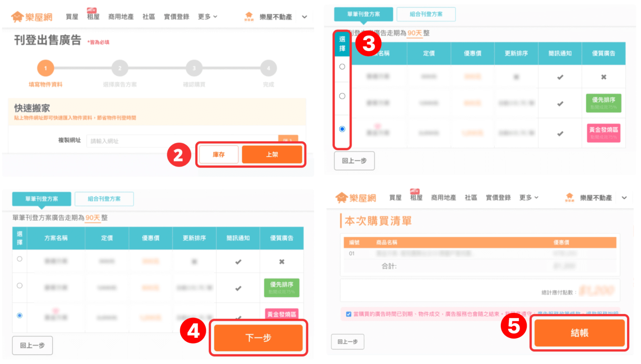Open 商用地產 on 刊登出售廣告 page nav
Screen dimensions: 641x364
121,17
